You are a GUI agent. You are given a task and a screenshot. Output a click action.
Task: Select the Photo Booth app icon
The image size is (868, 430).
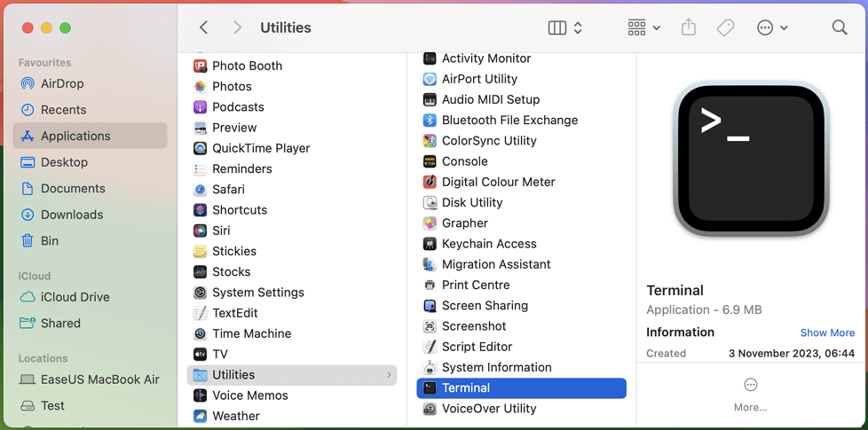[x=200, y=66]
